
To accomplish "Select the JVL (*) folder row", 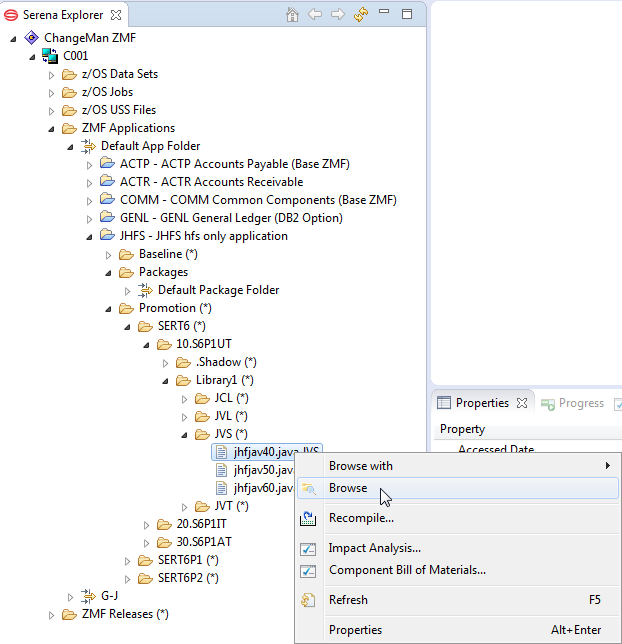I will 231,416.
